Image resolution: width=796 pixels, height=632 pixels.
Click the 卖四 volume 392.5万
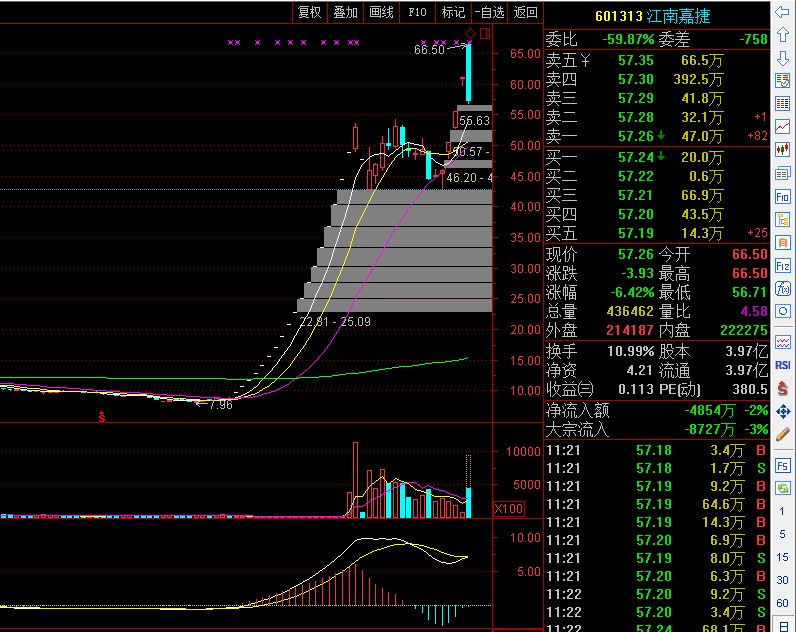coord(698,80)
